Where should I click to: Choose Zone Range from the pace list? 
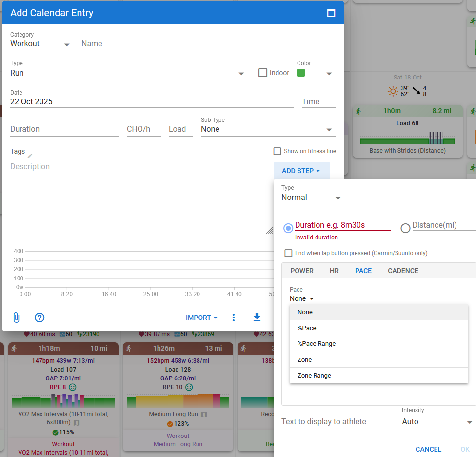click(315, 376)
